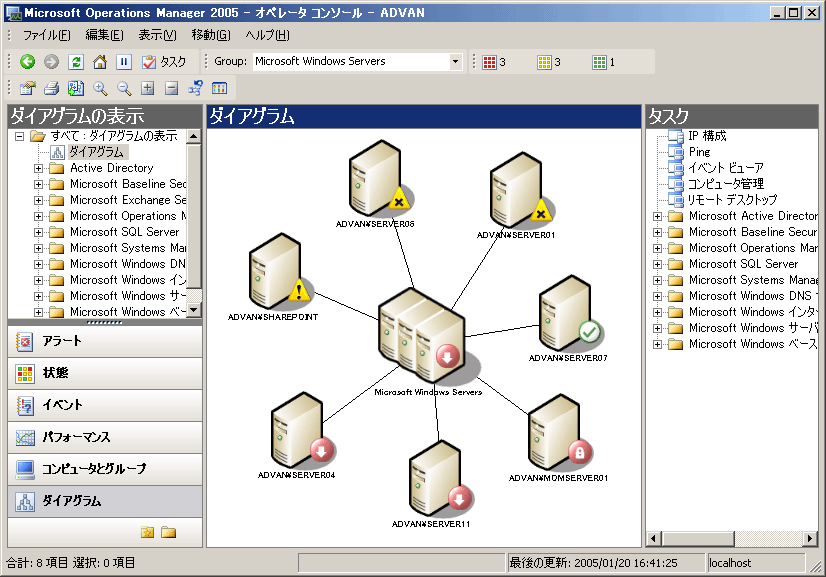826x577 pixels.
Task: Expand Microsoft Windows DNS in the タスク pane
Action: [657, 297]
